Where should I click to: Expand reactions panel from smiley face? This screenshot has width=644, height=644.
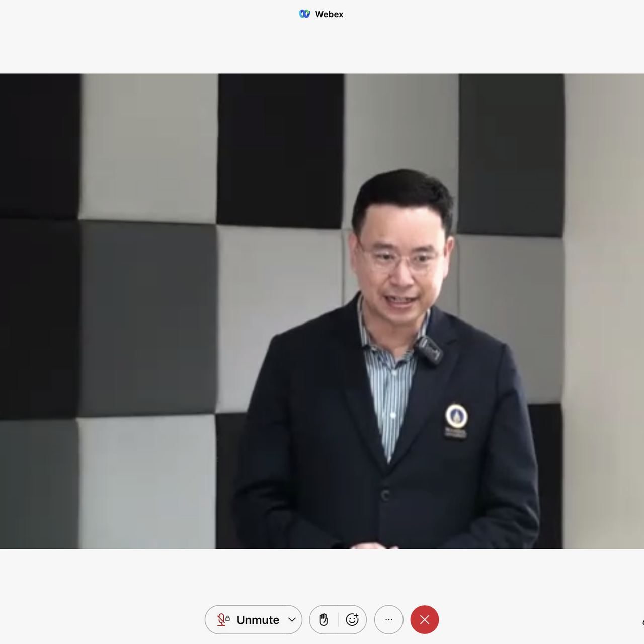352,620
